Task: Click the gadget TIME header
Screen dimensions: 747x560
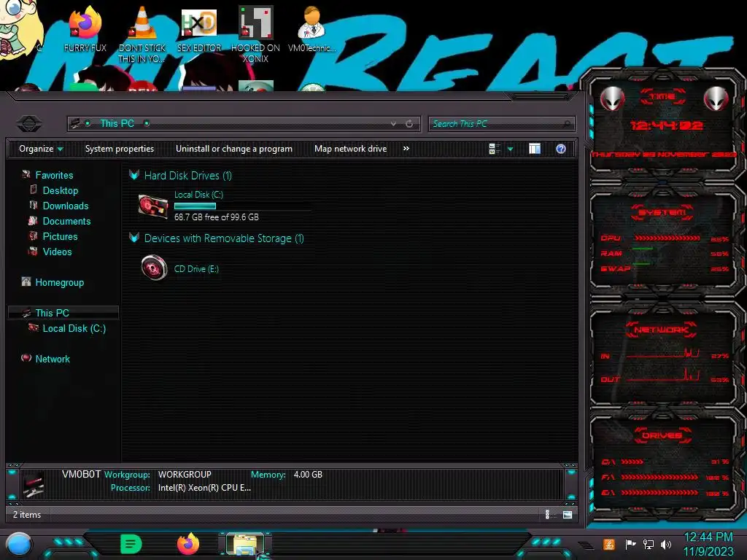Action: [x=662, y=96]
